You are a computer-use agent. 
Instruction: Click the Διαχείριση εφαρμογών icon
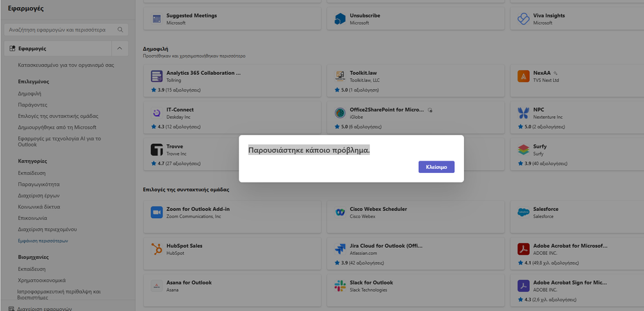(x=12, y=308)
